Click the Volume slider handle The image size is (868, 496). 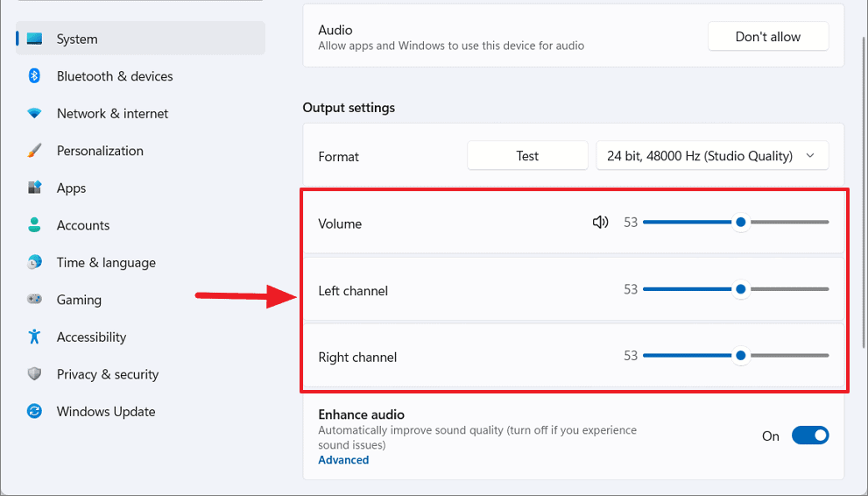(741, 223)
